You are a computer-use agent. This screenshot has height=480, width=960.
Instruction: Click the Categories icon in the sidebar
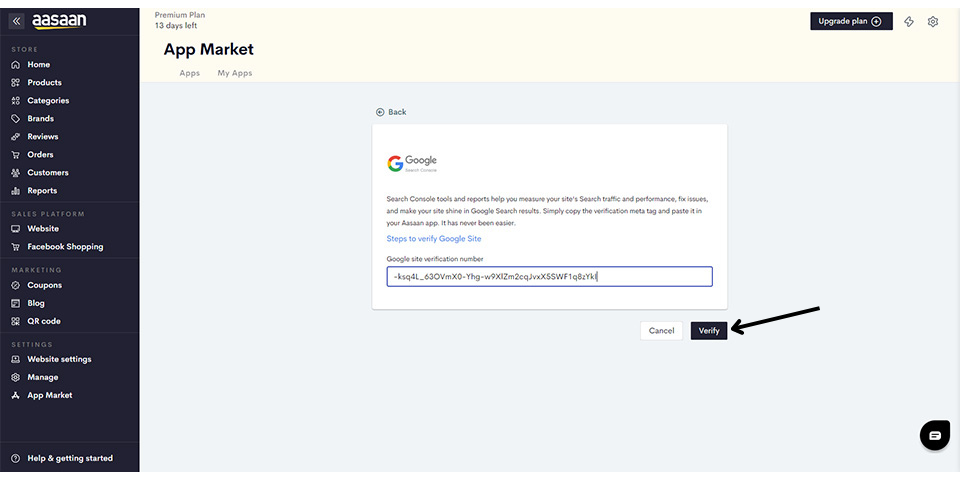16,101
